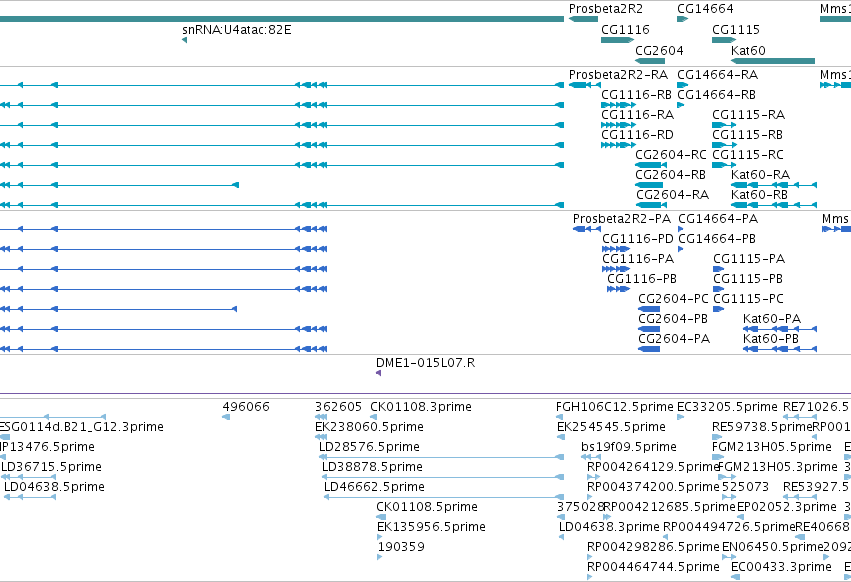This screenshot has width=851, height=582.
Task: Open EST CK01108.5prime
Action: click(x=427, y=508)
